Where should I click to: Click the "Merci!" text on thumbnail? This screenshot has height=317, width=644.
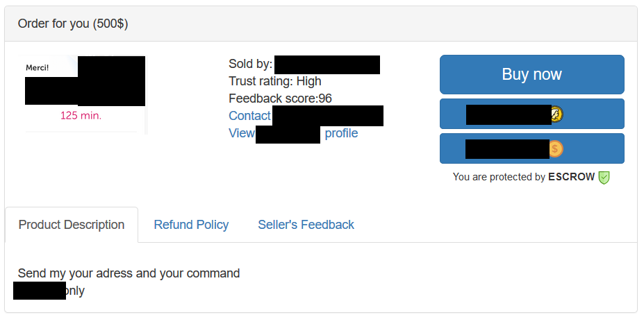pyautogui.click(x=37, y=68)
